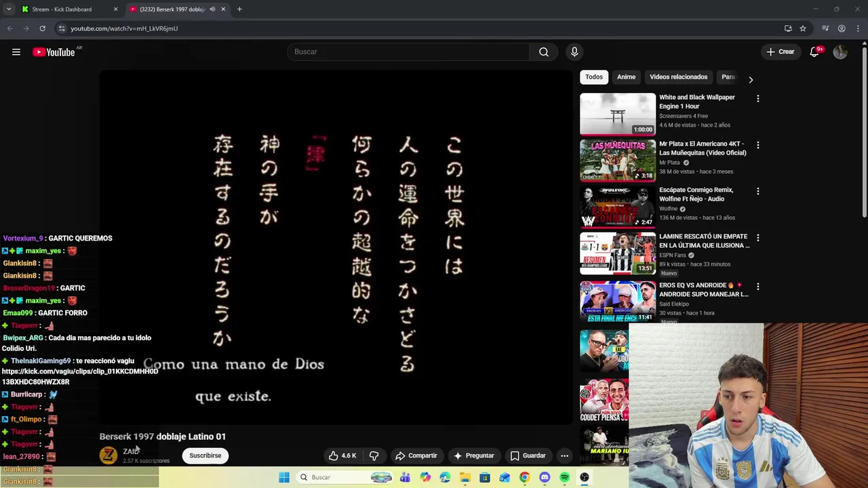868x488 pixels.
Task: Dislike the video with thumbs down
Action: coord(374,455)
